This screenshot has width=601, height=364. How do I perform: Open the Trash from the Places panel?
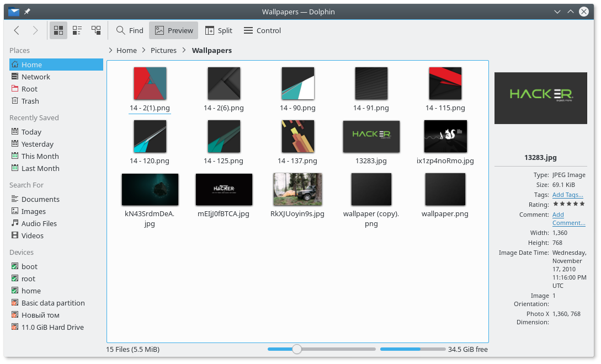tap(30, 101)
